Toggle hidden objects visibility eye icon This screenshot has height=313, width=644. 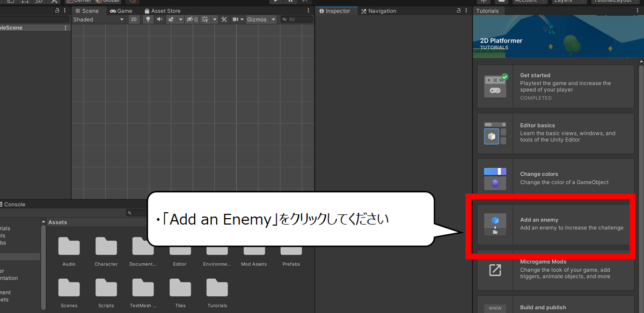point(192,19)
